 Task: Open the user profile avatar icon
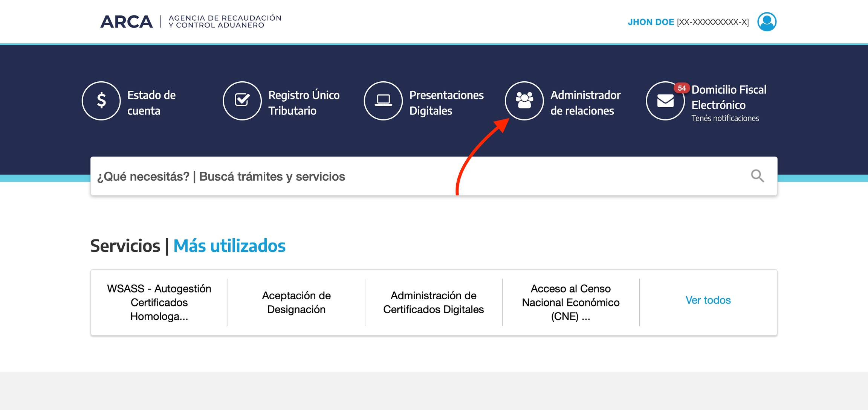tap(767, 21)
